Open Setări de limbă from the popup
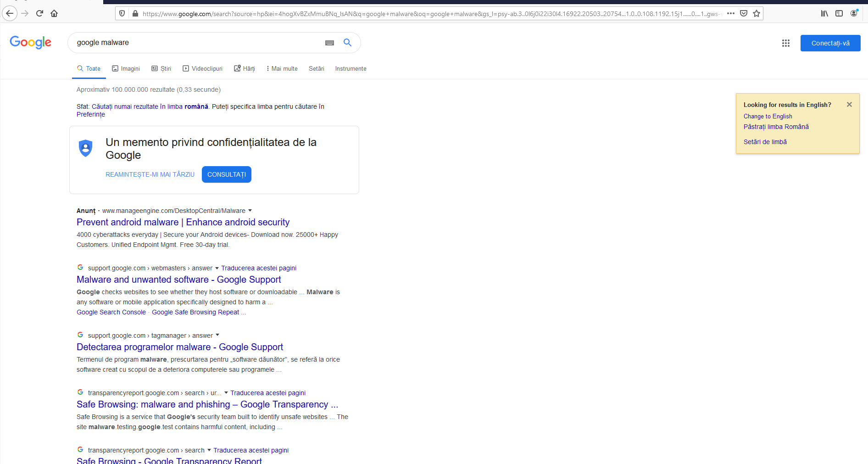The height and width of the screenshot is (464, 868). [765, 142]
